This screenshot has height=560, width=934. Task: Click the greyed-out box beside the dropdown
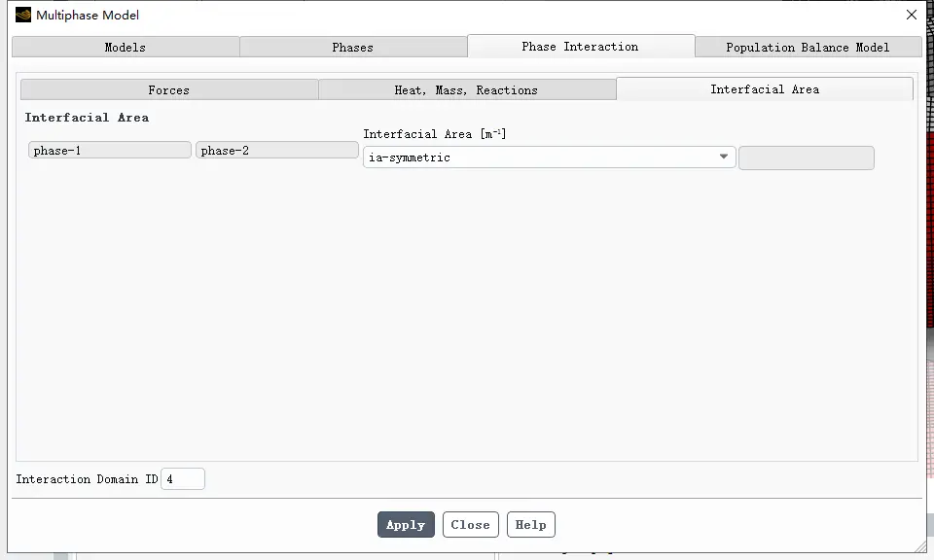(807, 157)
